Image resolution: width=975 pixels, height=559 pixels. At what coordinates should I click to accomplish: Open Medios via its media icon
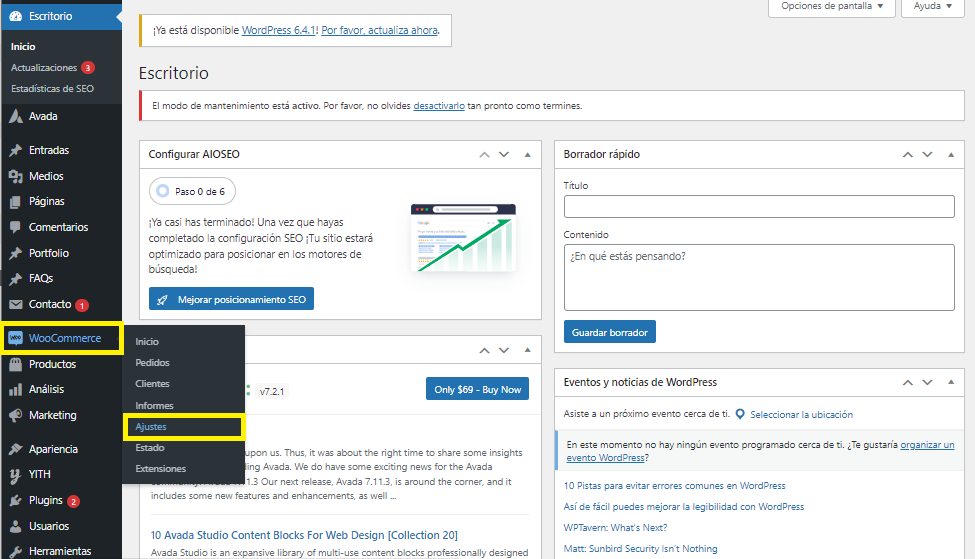click(x=15, y=176)
